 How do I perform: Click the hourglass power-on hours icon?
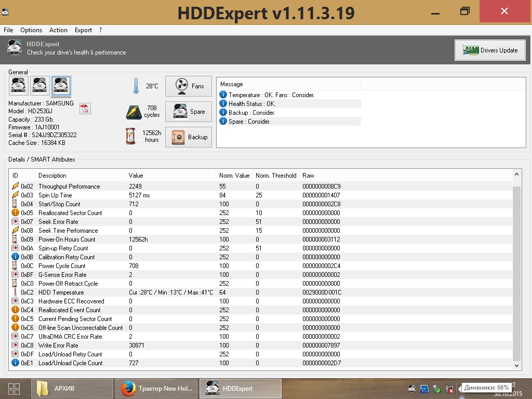[x=130, y=136]
